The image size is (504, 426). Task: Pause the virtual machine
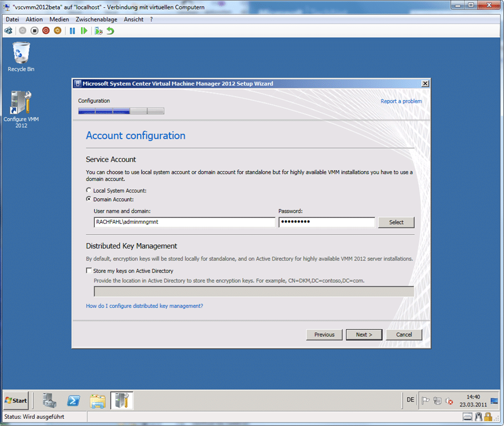(72, 31)
